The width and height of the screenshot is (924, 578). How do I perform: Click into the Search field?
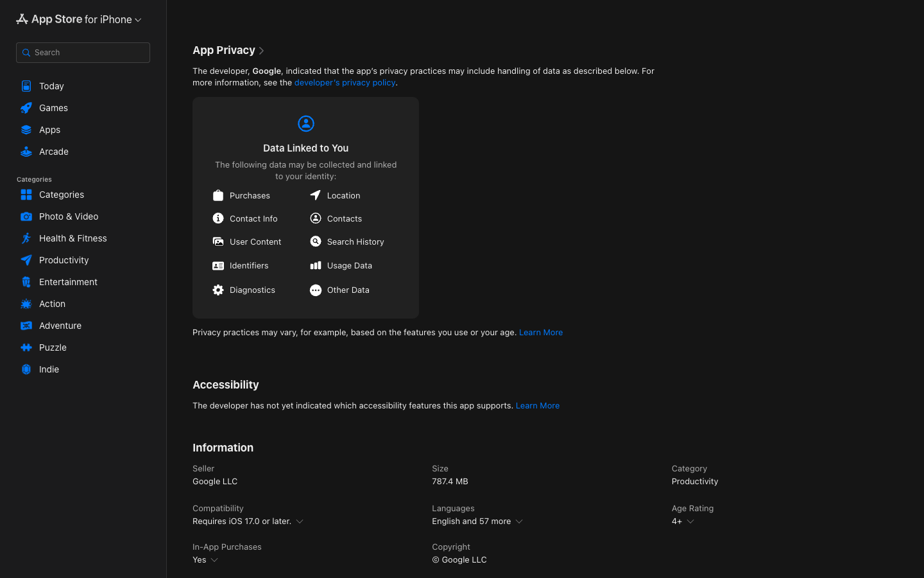(83, 53)
